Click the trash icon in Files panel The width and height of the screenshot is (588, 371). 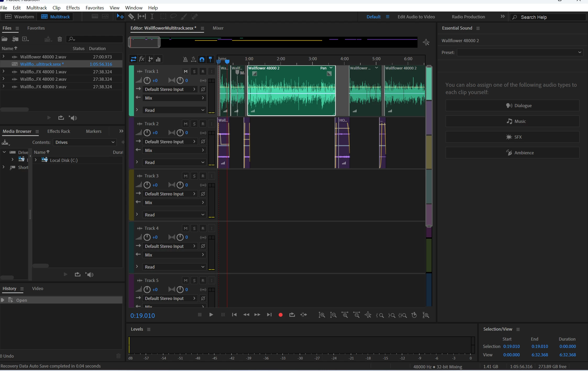tap(60, 39)
